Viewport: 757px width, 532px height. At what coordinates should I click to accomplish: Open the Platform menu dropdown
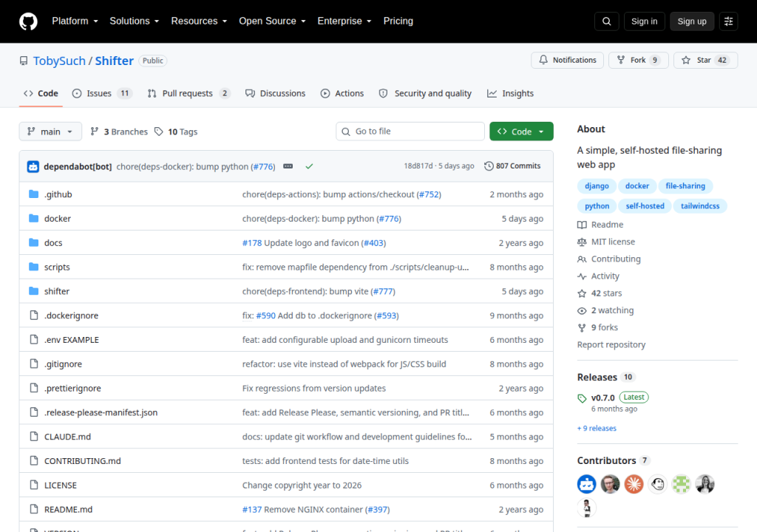tap(75, 21)
